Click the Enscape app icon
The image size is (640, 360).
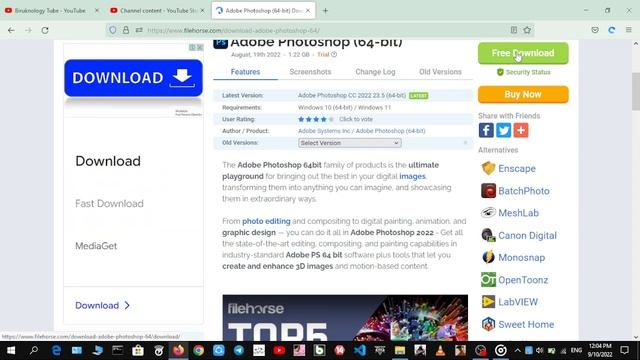[488, 168]
